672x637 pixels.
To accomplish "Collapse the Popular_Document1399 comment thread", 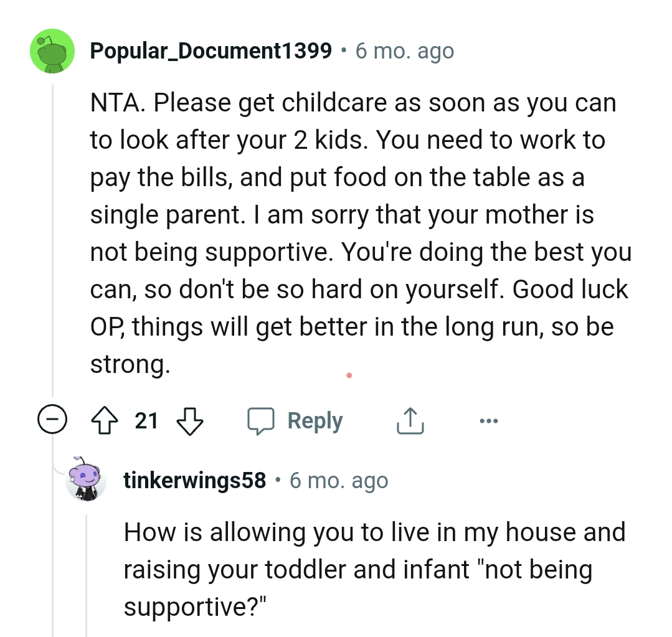I will [x=53, y=420].
